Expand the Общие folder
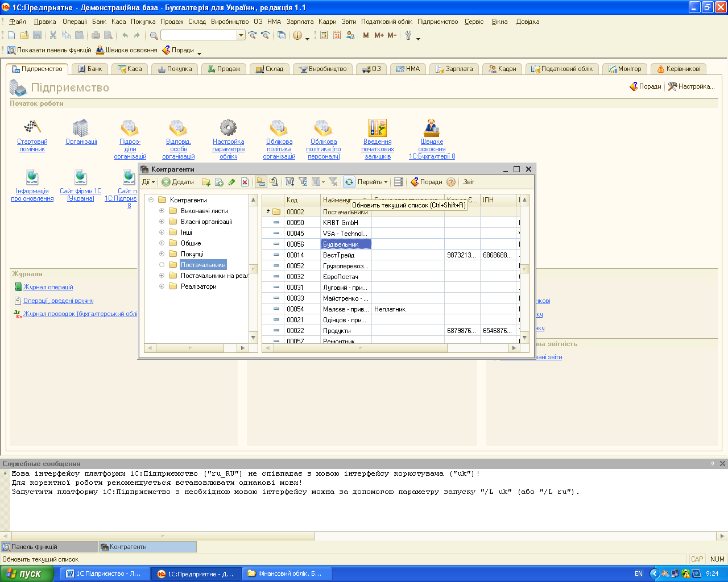The height and width of the screenshot is (582, 728). click(x=162, y=243)
